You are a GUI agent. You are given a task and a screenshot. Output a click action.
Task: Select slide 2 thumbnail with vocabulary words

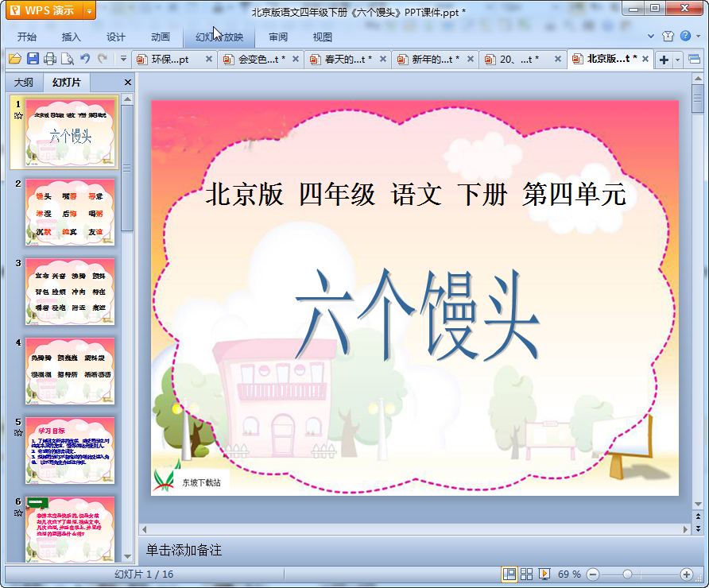pyautogui.click(x=70, y=212)
